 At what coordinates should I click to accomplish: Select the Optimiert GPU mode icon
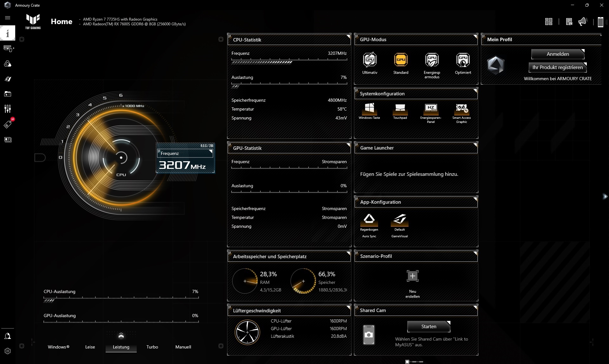(463, 60)
